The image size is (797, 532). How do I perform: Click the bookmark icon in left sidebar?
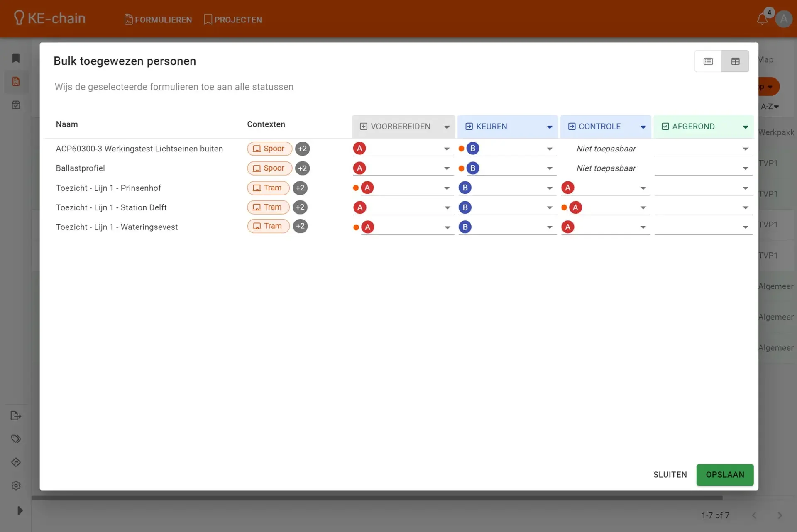click(16, 58)
